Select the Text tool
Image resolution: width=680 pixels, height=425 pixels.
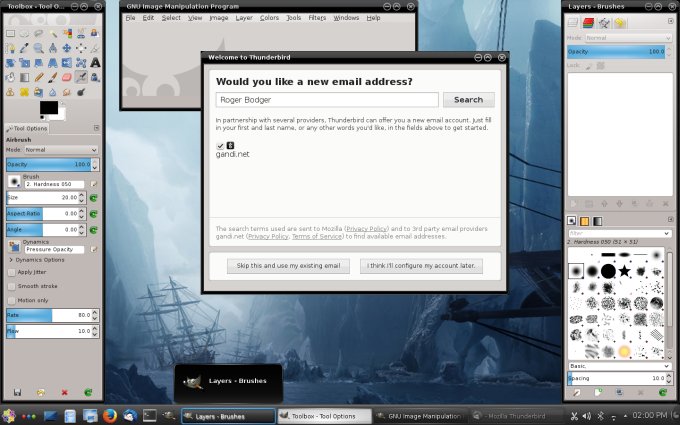tap(95, 62)
